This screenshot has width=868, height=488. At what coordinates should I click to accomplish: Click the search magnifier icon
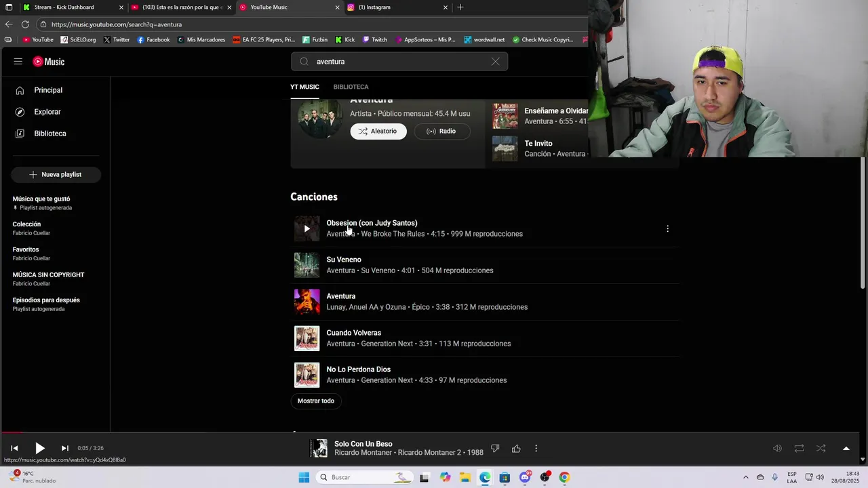point(304,62)
